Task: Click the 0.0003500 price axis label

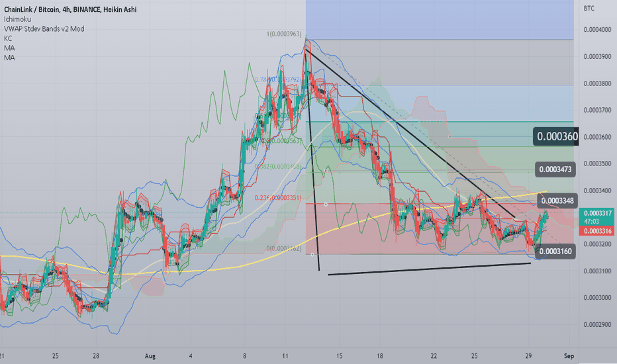Action: pyautogui.click(x=597, y=163)
